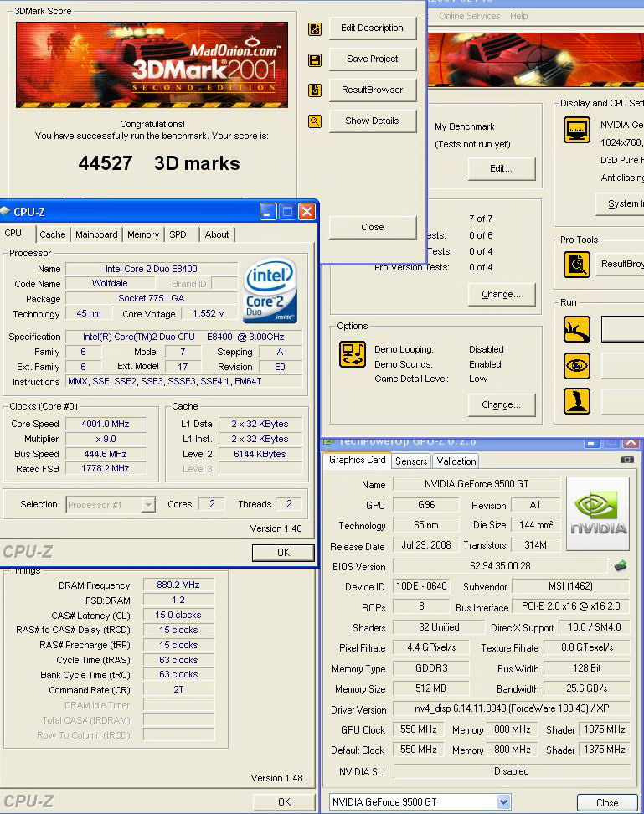The image size is (644, 814).
Task: Open the Validation tab in GPU-Z
Action: 456,461
